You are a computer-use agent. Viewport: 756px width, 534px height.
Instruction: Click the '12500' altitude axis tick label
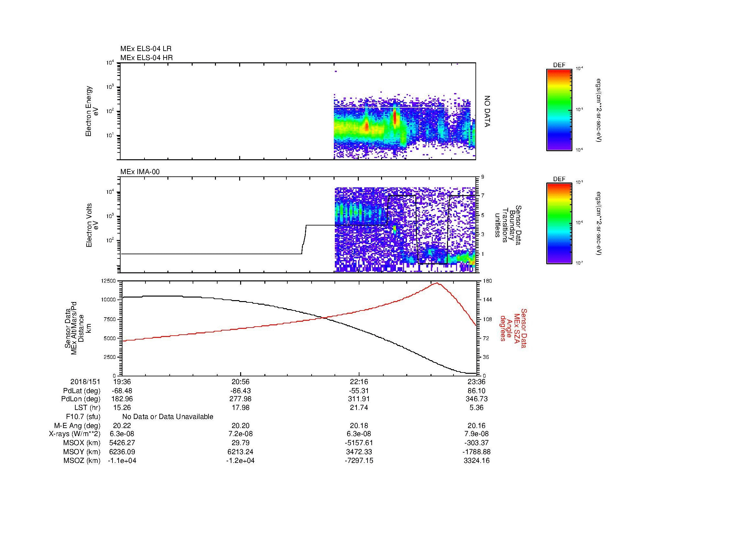108,281
